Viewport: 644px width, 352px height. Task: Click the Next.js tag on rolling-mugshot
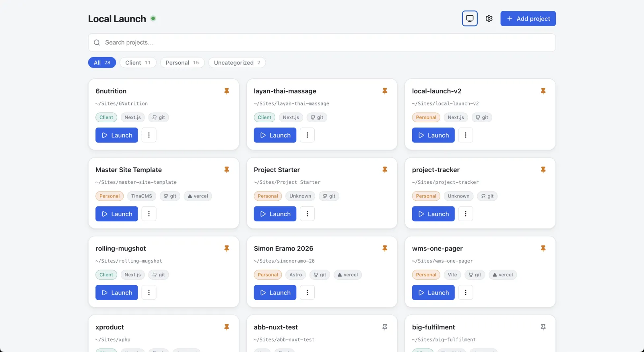point(132,275)
